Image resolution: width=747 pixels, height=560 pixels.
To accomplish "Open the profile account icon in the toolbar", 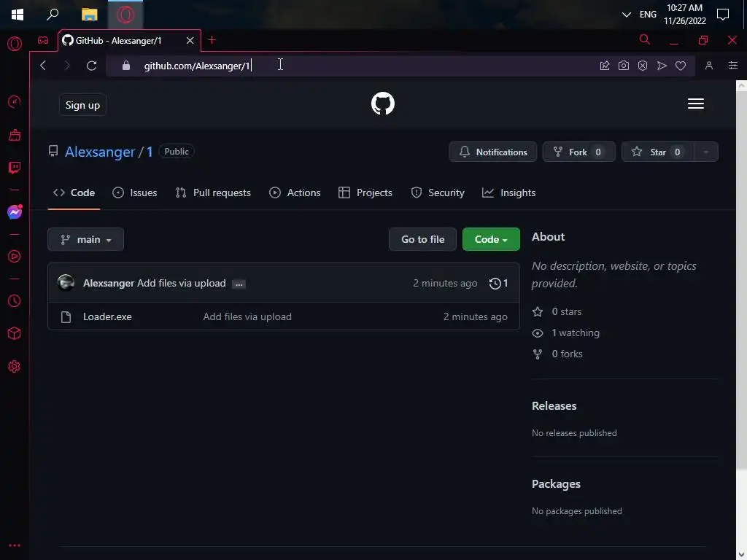I will [709, 66].
